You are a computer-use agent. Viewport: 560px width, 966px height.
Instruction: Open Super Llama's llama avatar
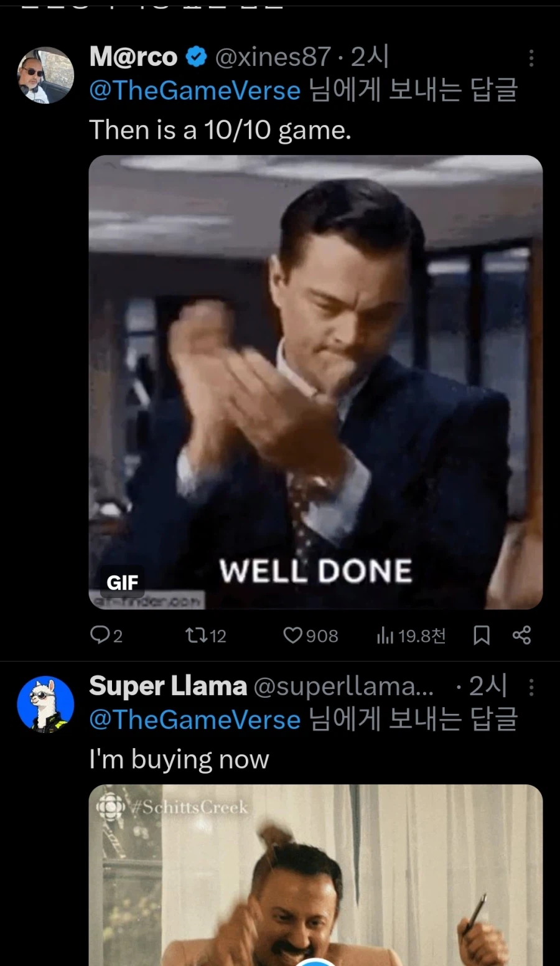[x=45, y=705]
